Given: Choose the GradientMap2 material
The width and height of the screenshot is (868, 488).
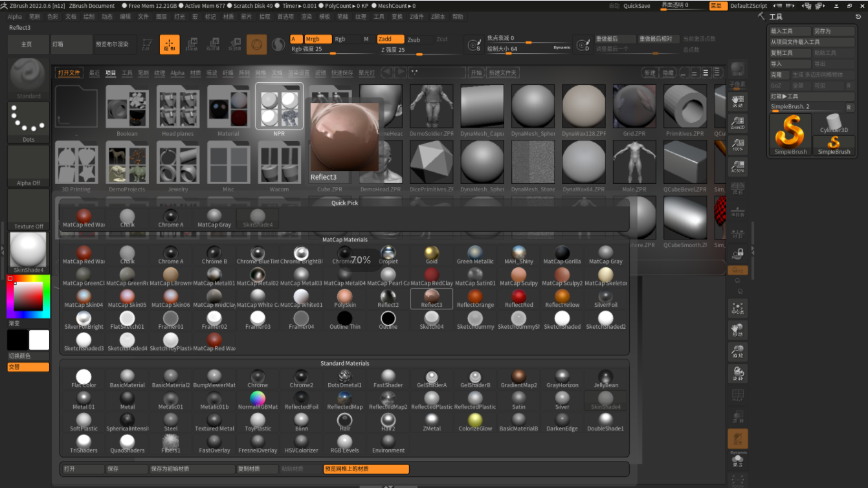Looking at the screenshot, I should [518, 379].
